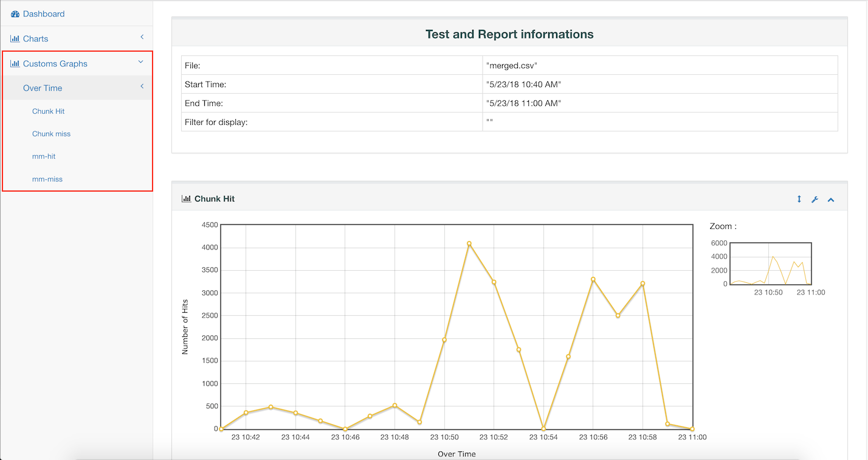868x460 pixels.
Task: Select the Dashboard gauge icon
Action: point(16,13)
